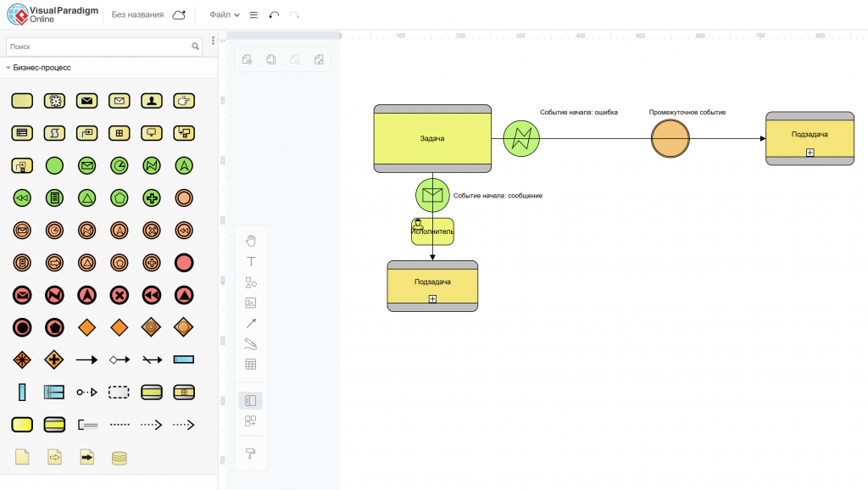Select the Задача task on canvas
The image size is (868, 490).
(432, 138)
